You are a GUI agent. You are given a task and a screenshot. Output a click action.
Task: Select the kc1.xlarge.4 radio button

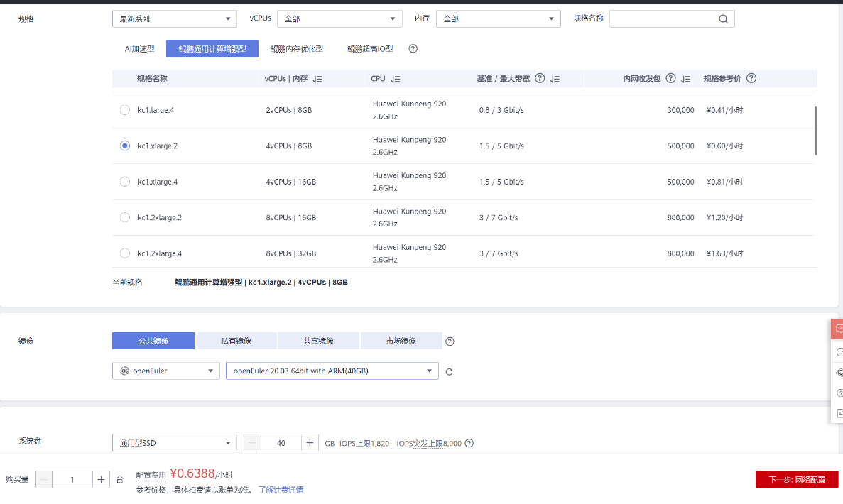pyautogui.click(x=125, y=182)
